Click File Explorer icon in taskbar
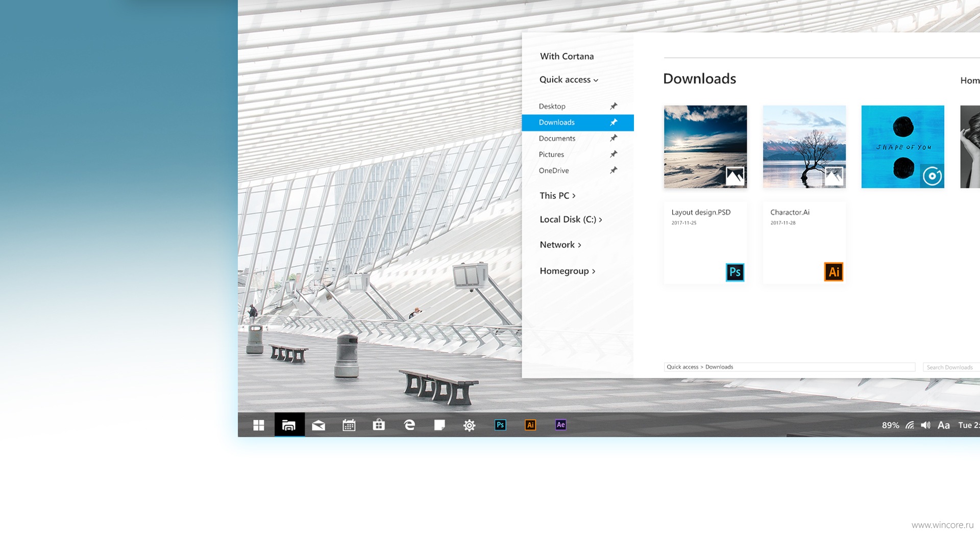 click(x=289, y=425)
